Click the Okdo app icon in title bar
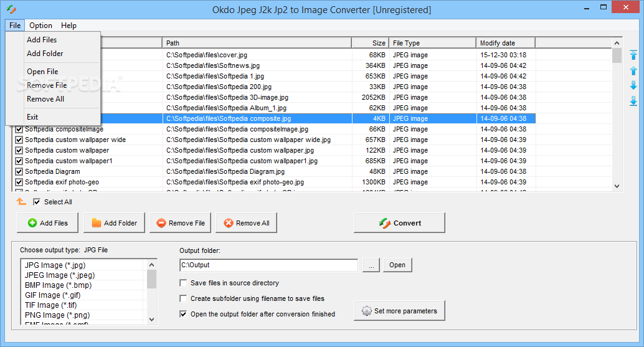 coord(11,9)
